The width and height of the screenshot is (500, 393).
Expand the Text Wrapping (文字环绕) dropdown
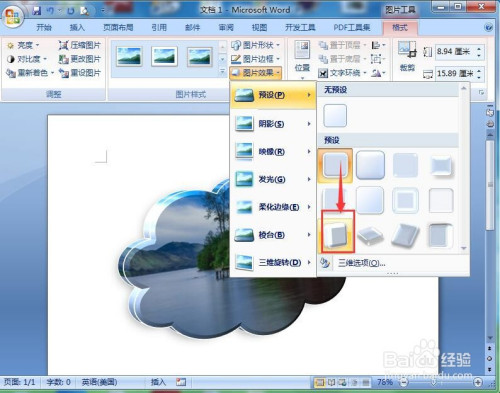(x=342, y=73)
